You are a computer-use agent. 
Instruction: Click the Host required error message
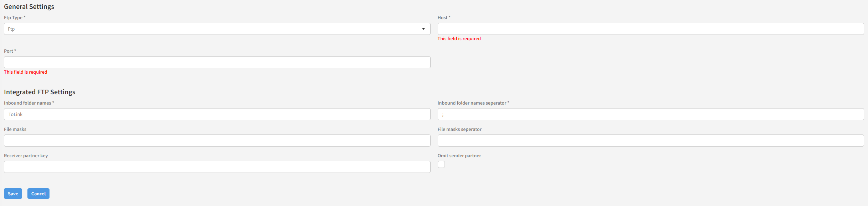tap(459, 38)
